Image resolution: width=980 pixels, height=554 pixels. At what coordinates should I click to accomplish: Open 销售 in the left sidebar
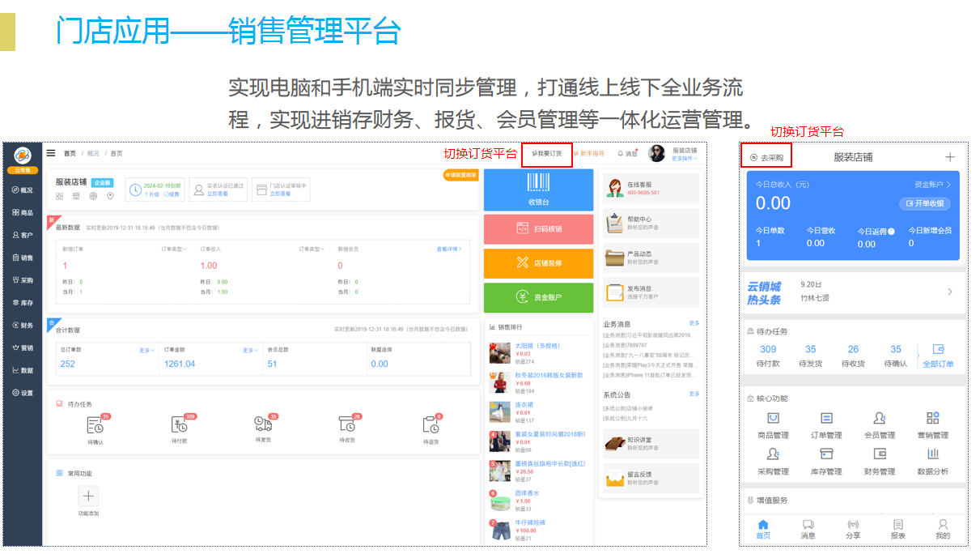(x=23, y=258)
